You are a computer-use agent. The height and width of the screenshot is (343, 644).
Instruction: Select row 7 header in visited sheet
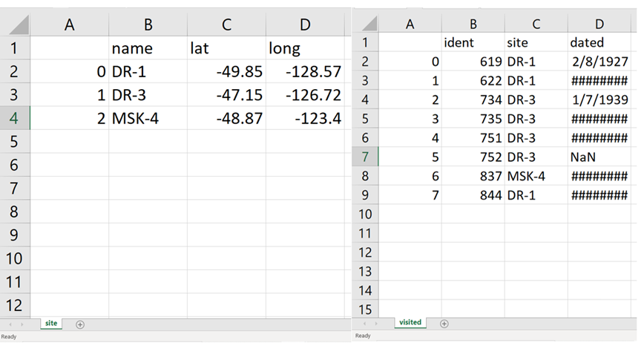tap(365, 157)
